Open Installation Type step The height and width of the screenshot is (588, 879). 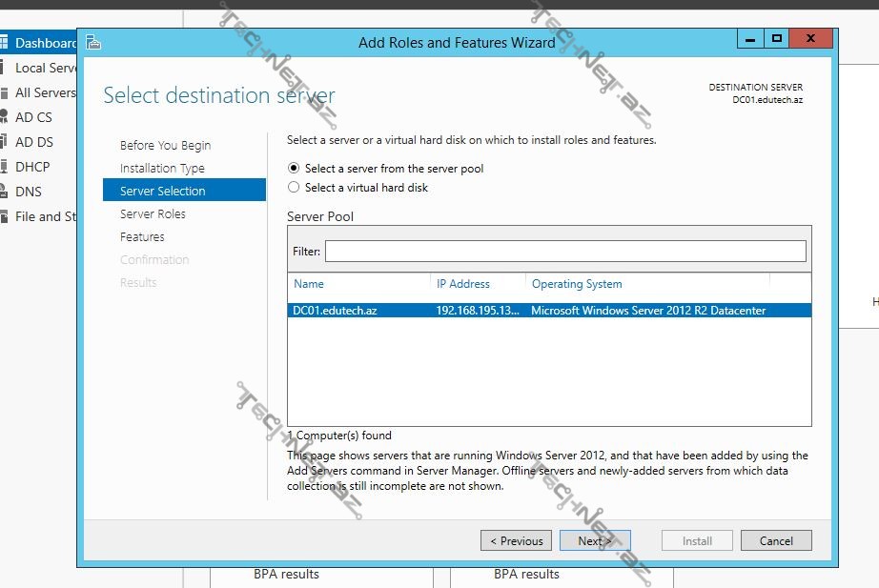162,169
